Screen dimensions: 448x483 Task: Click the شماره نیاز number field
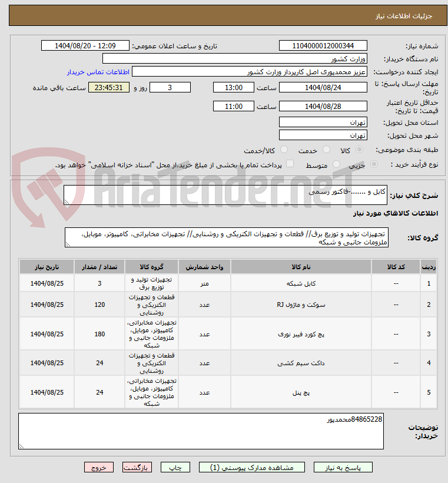click(x=323, y=45)
